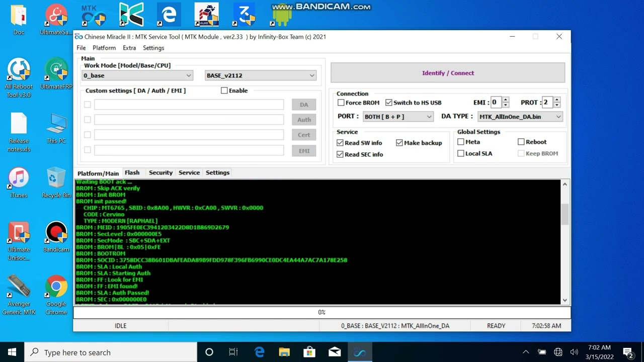644x362 pixels.
Task: Open the green Android robot desktop shortcut
Action: pos(281,16)
